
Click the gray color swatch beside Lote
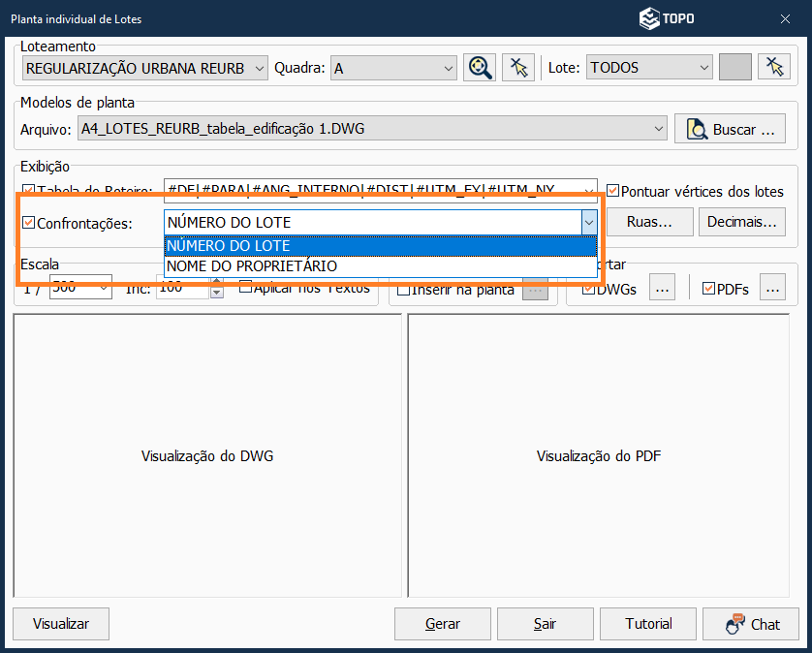[735, 67]
